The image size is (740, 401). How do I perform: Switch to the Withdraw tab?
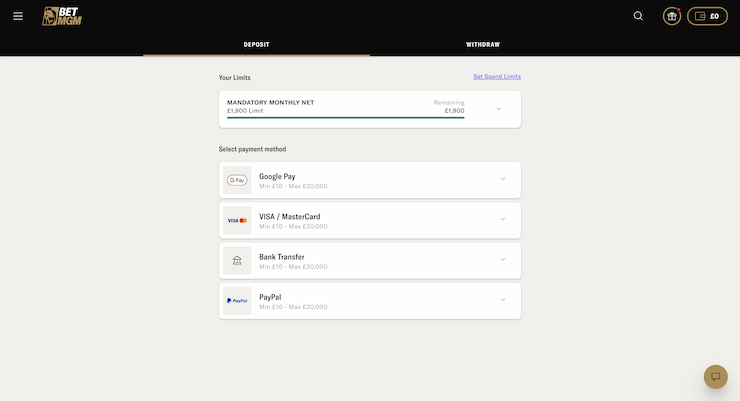[482, 45]
